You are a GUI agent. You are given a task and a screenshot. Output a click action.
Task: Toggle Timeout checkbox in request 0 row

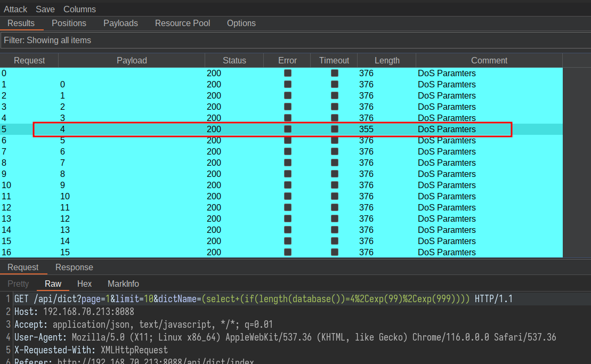pos(334,73)
